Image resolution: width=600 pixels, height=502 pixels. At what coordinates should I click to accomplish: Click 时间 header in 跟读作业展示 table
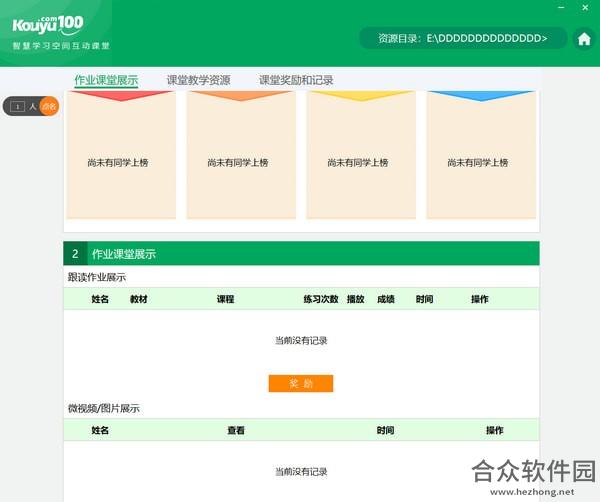424,299
